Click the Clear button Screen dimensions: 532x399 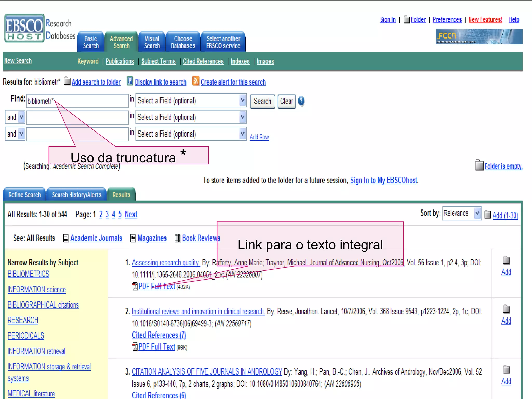[x=287, y=101]
